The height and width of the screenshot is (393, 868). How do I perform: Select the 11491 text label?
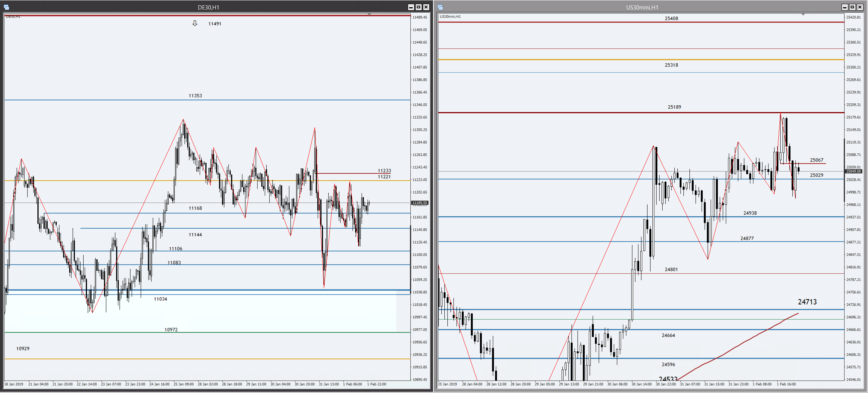(215, 24)
